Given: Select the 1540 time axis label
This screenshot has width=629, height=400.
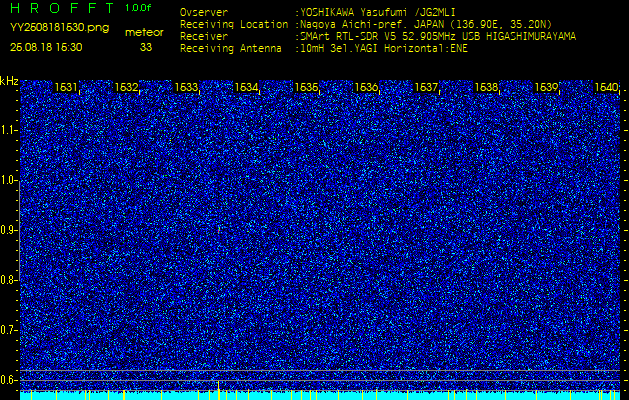Looking at the screenshot, I should tap(607, 87).
